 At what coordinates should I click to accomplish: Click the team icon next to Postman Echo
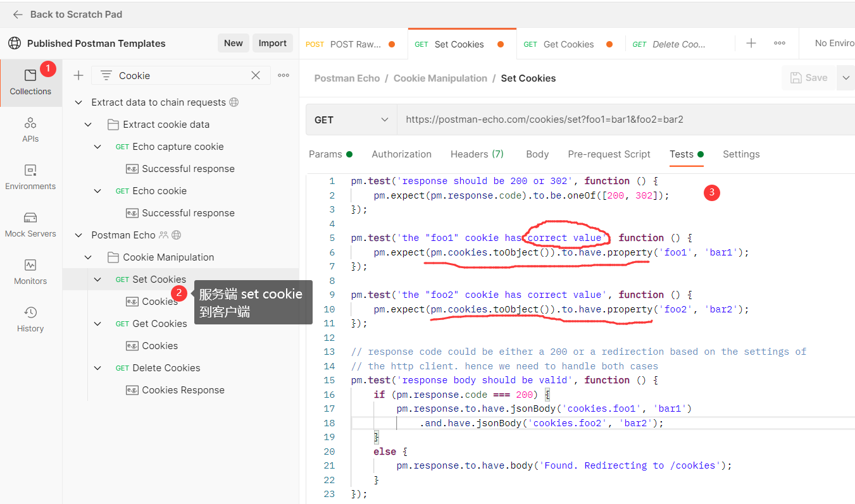[164, 235]
